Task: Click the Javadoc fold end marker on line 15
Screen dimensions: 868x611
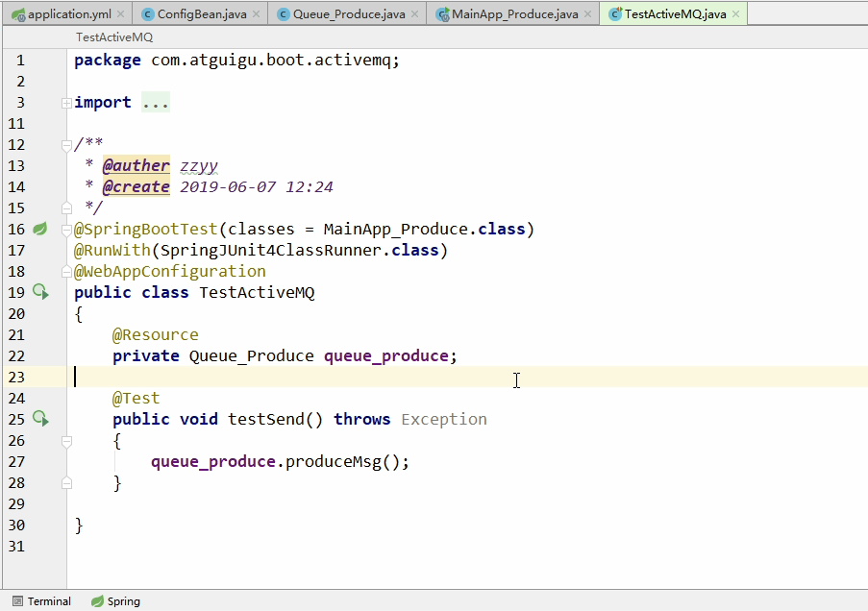Action: (x=66, y=208)
